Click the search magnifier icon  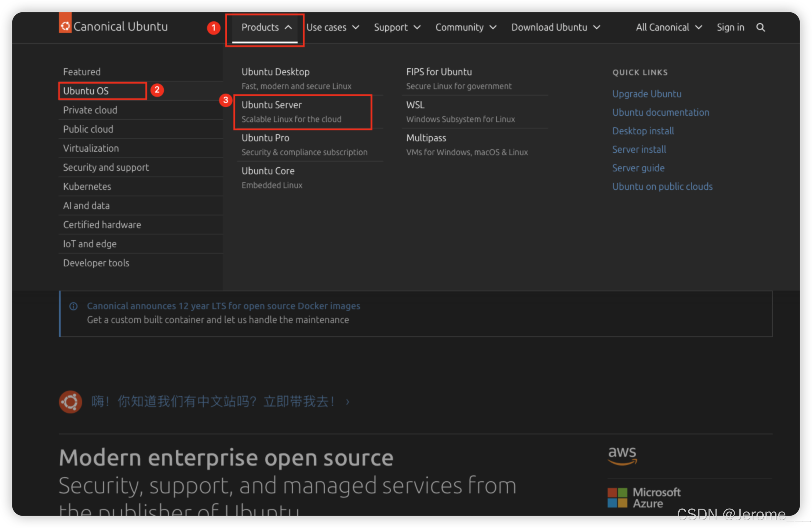[x=760, y=27]
